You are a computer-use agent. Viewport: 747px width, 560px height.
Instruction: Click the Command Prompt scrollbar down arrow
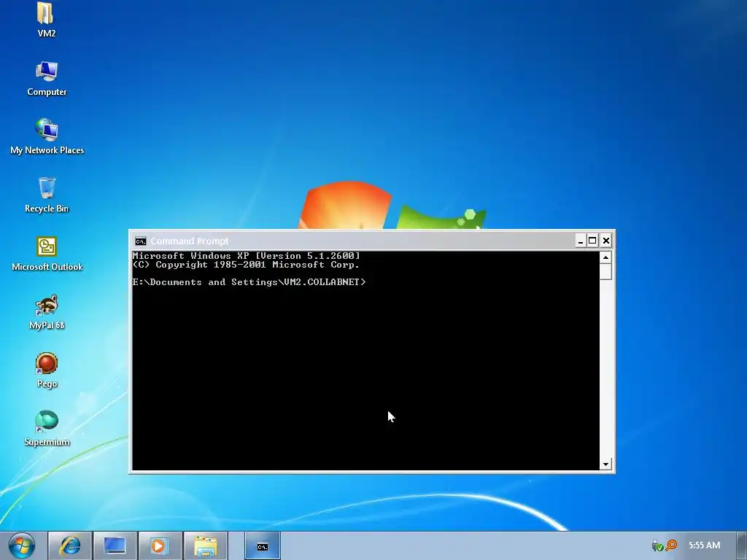tap(605, 464)
